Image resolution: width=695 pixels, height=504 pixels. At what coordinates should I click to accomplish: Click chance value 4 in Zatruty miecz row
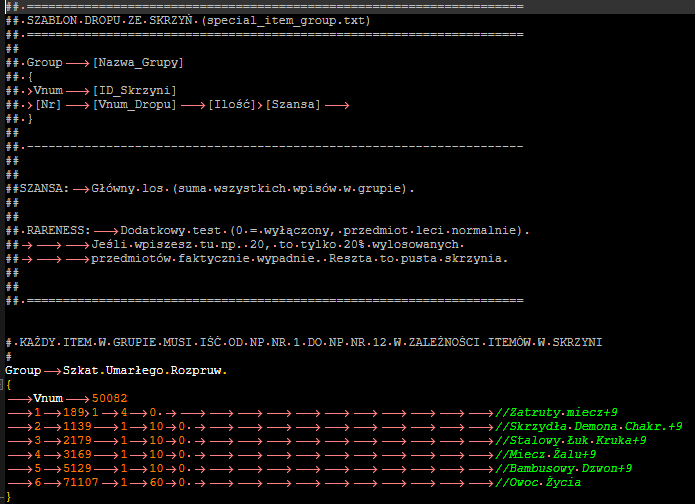point(124,413)
